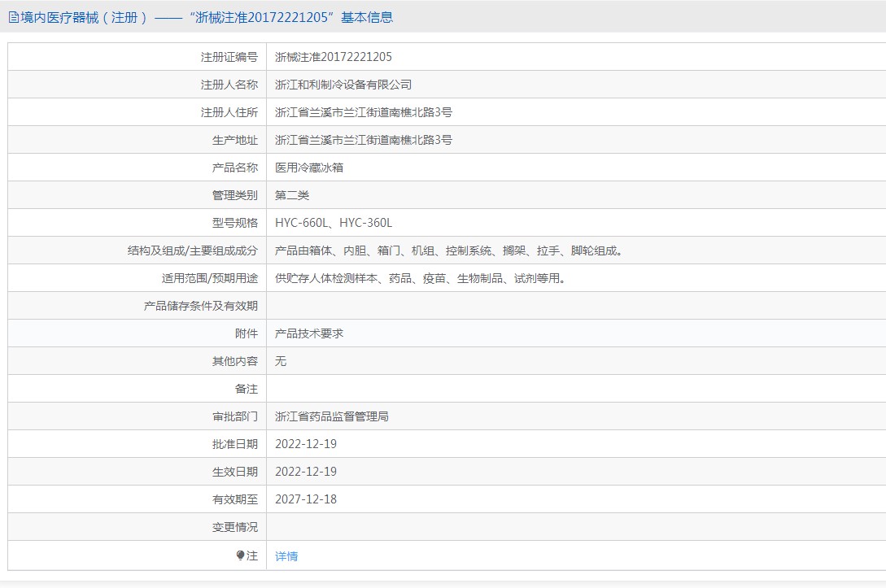Select attachment value 产品技术要求
This screenshot has height=588, width=886.
click(309, 333)
